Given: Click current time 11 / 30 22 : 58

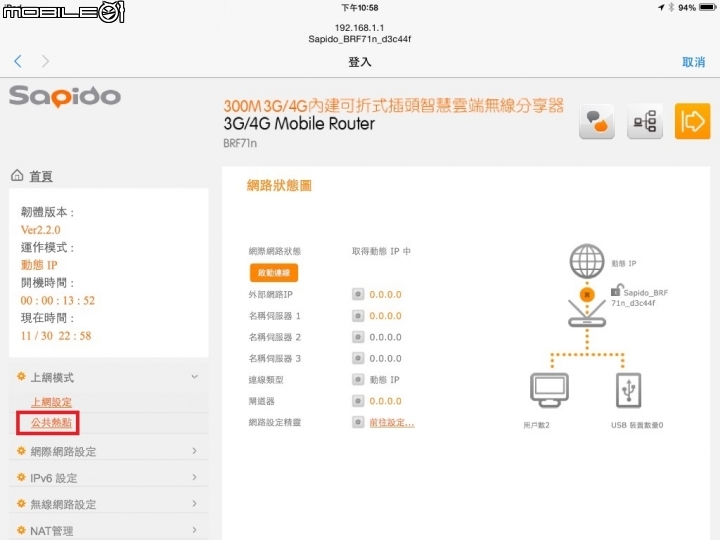Looking at the screenshot, I should [x=56, y=336].
